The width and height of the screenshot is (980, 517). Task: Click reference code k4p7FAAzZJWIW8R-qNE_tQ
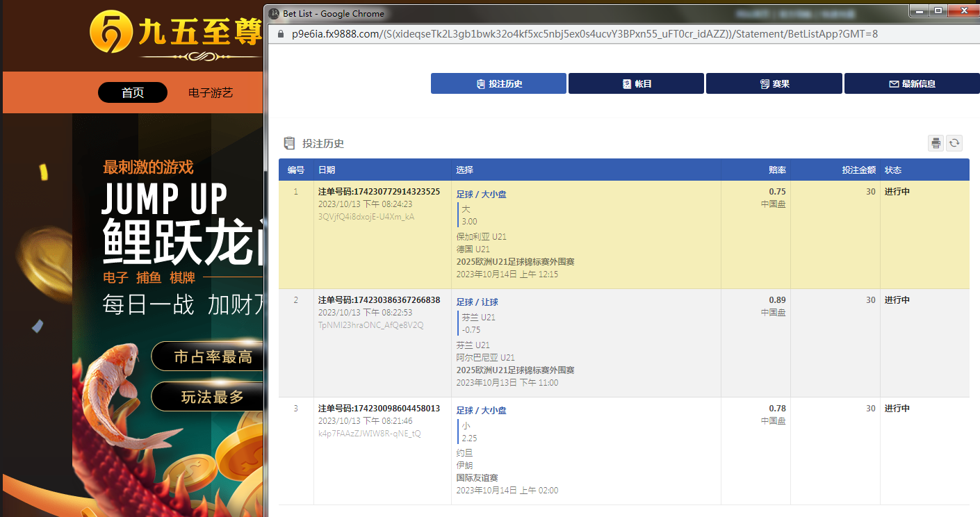[x=369, y=434]
